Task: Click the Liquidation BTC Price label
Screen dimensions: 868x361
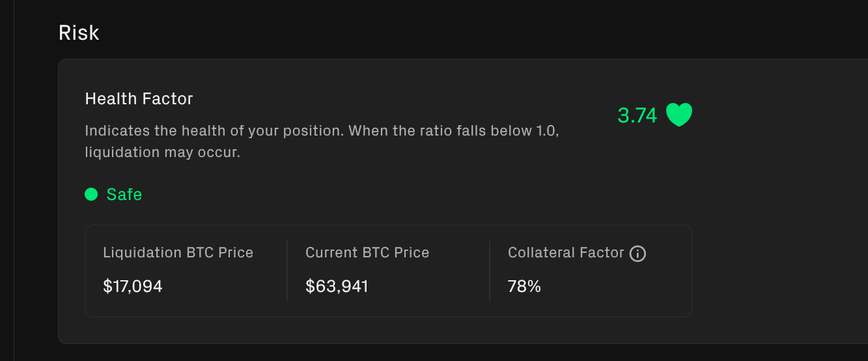Action: pos(178,253)
